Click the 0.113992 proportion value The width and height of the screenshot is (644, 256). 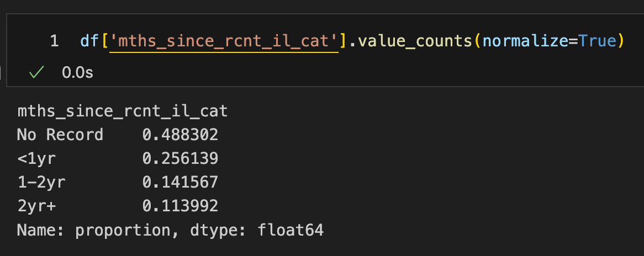click(x=180, y=206)
